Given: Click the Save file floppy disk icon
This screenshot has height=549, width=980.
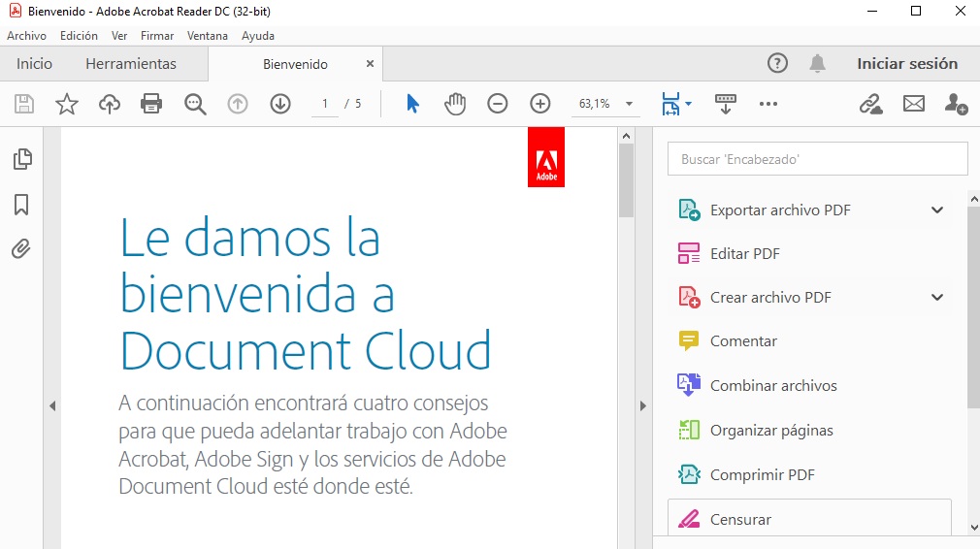Looking at the screenshot, I should pyautogui.click(x=23, y=104).
